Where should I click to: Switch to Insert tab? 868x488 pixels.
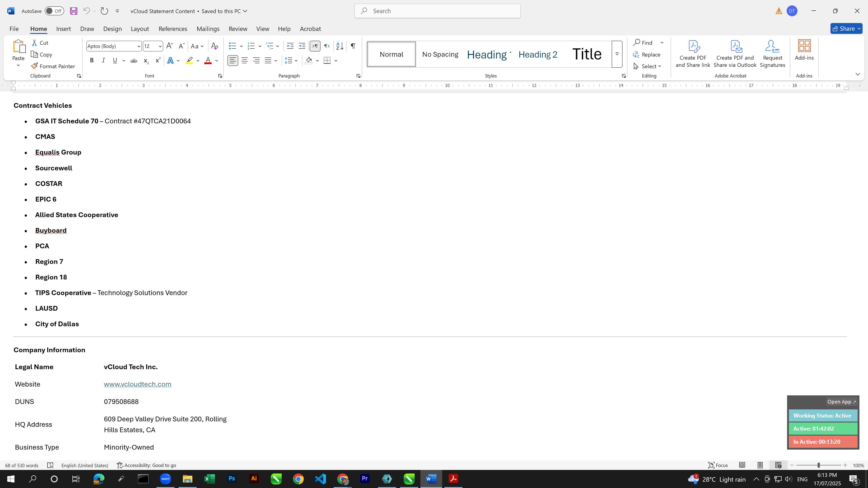pyautogui.click(x=63, y=29)
